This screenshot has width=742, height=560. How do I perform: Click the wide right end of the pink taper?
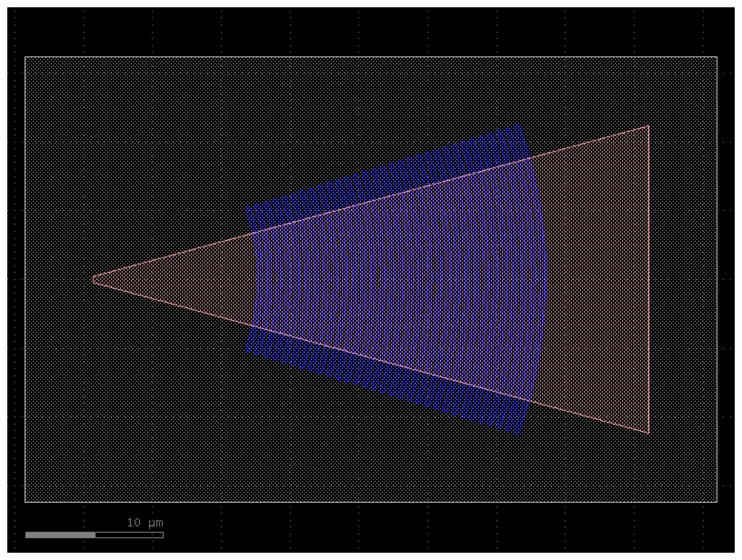click(648, 279)
